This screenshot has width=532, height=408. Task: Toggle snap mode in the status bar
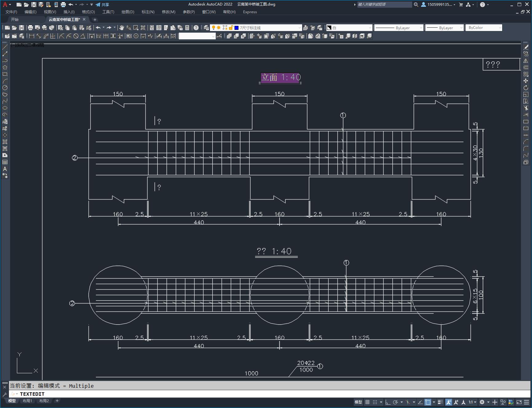(375, 402)
